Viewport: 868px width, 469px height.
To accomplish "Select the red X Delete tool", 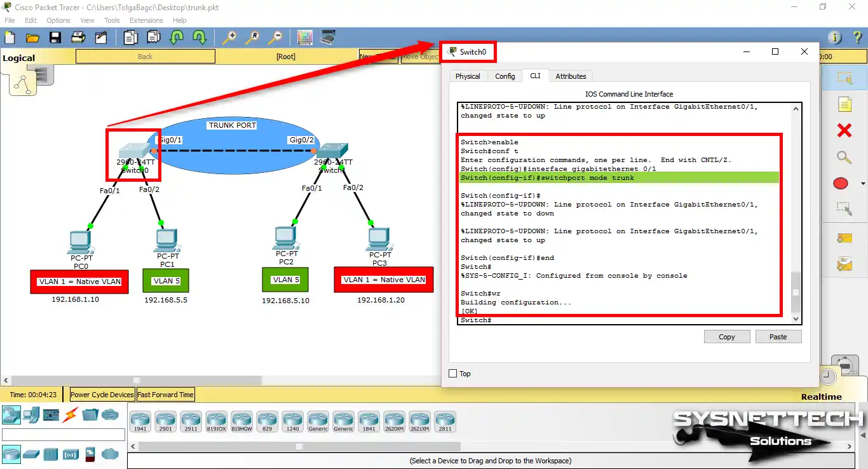I will click(x=844, y=130).
